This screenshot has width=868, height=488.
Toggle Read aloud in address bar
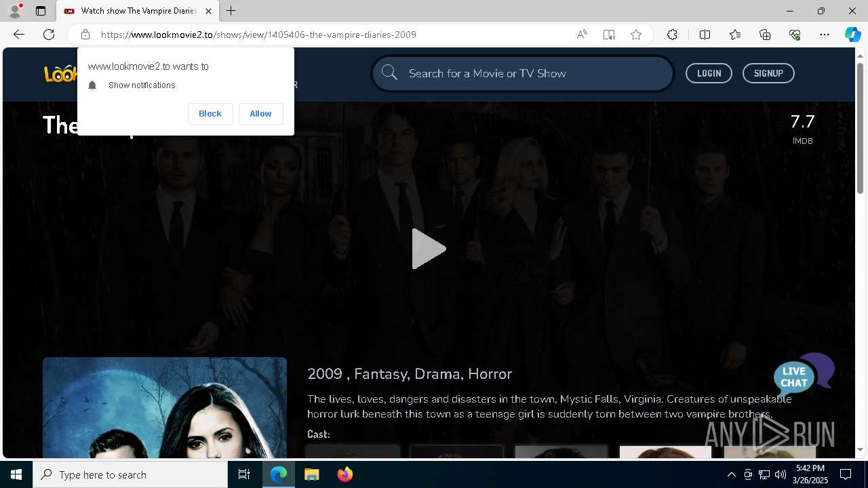[x=582, y=35]
